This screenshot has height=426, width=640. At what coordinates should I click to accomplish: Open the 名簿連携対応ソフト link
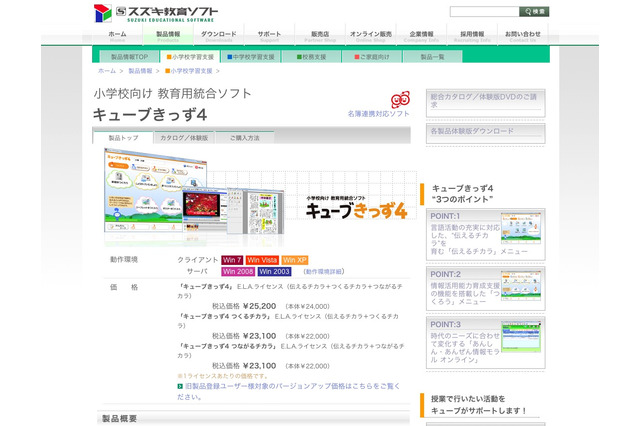pos(378,114)
